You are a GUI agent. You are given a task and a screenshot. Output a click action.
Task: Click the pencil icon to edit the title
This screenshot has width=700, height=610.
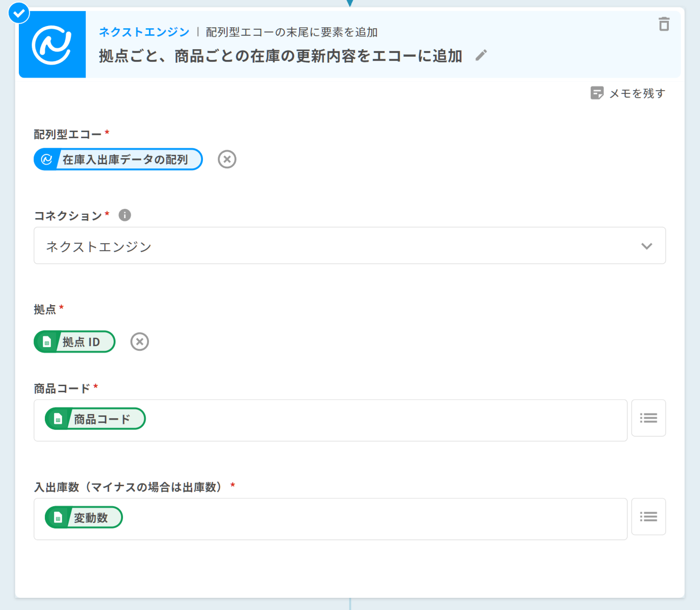[x=481, y=56]
